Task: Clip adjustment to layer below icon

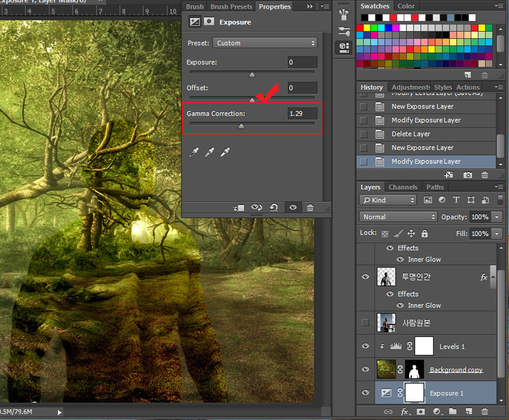Action: tap(239, 208)
